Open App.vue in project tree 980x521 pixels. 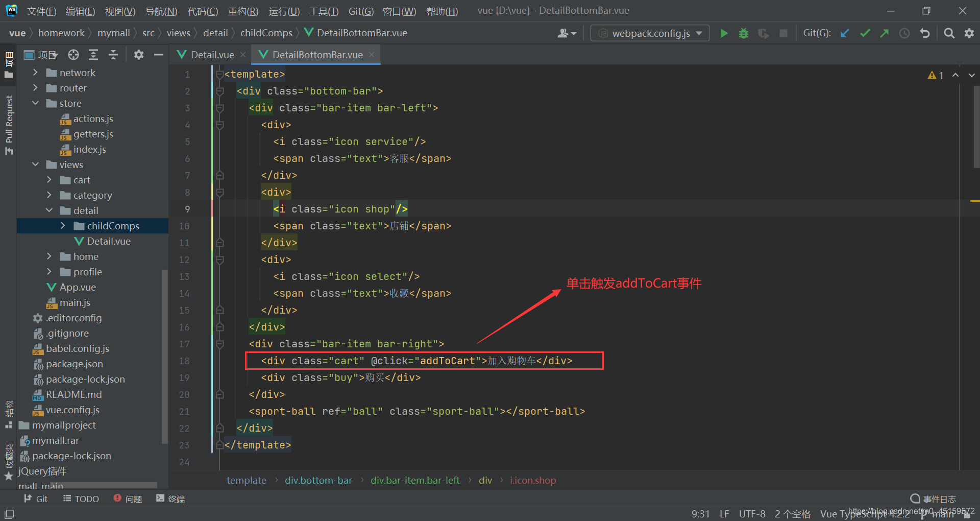[77, 287]
